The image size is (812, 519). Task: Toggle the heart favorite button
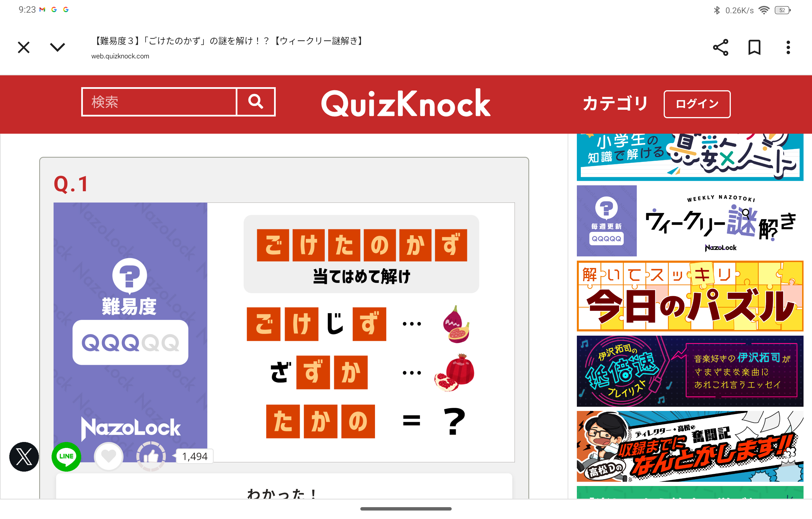[109, 457]
